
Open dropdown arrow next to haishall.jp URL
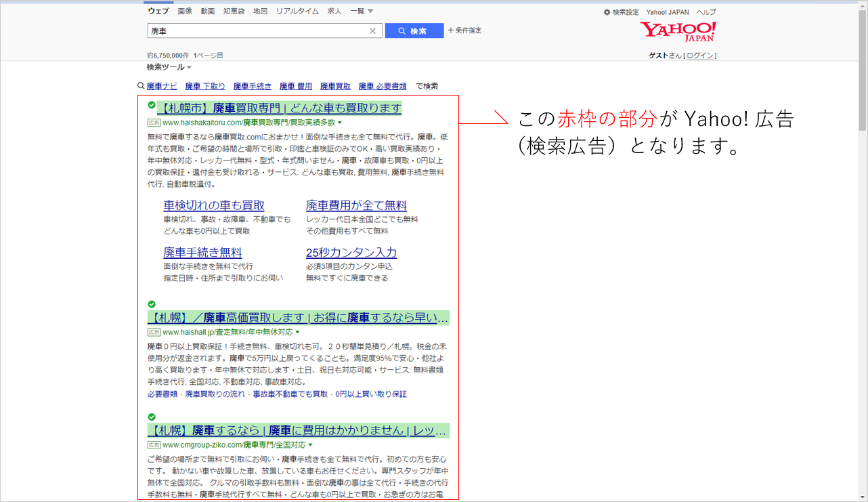(x=297, y=333)
